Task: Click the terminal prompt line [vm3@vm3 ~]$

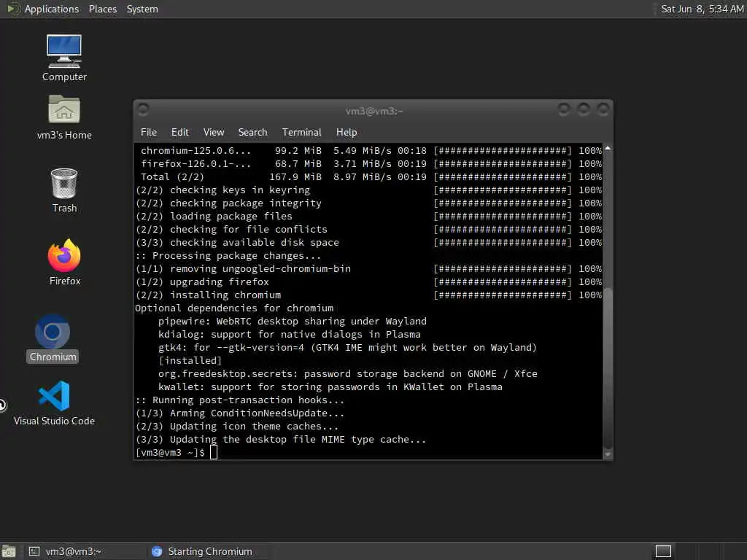Action: (x=170, y=452)
